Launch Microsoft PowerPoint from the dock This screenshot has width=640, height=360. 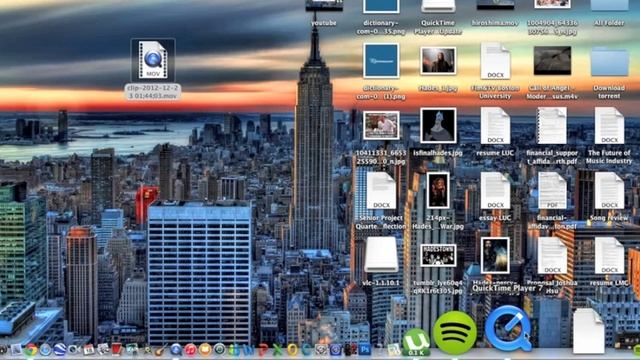click(x=263, y=349)
